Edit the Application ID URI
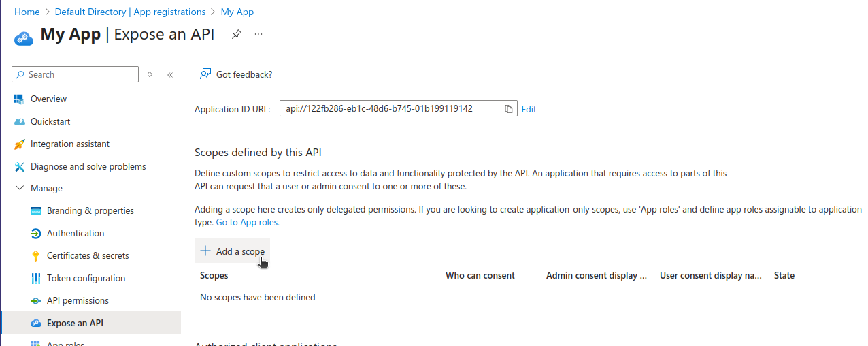The width and height of the screenshot is (868, 346). pos(529,109)
